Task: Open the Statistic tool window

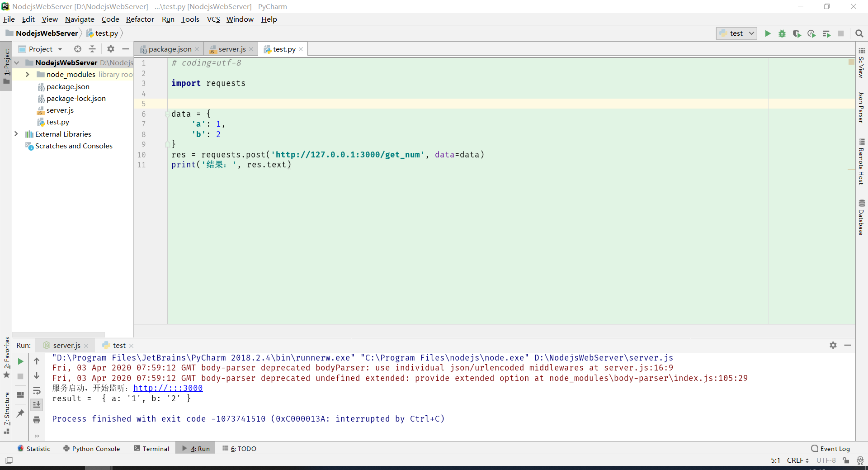Action: pos(34,449)
